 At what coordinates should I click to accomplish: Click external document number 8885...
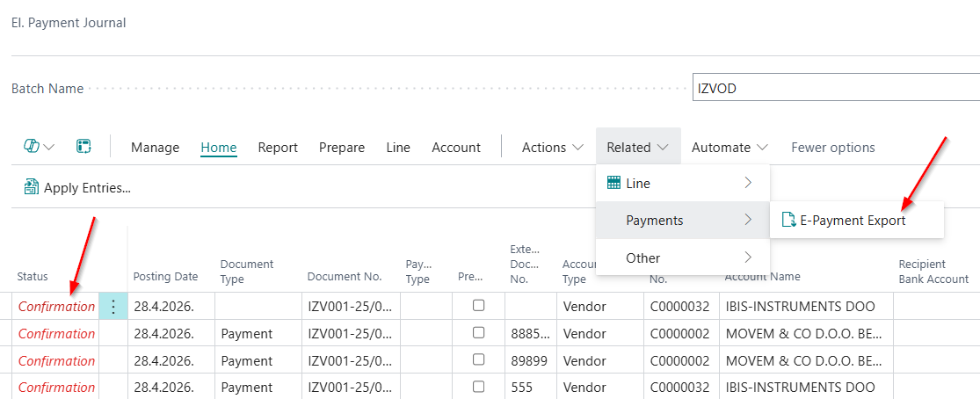pos(530,333)
